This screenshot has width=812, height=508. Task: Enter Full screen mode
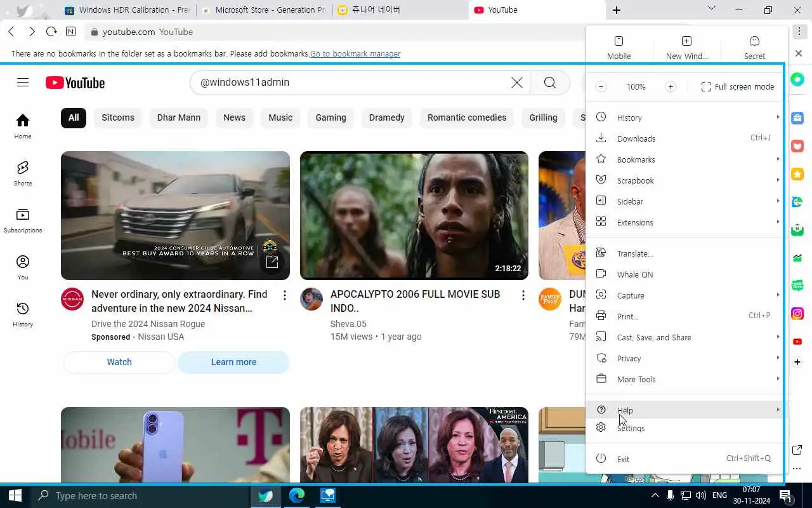coord(737,87)
